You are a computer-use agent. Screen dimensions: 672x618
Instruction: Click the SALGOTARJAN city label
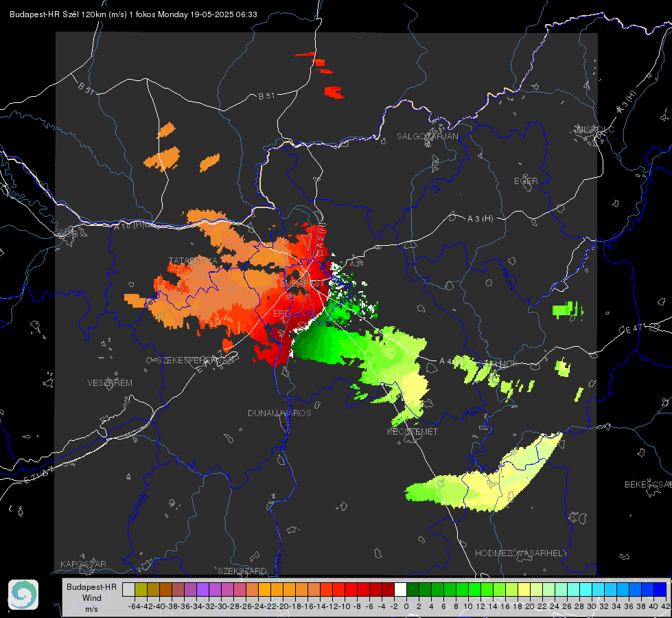[x=427, y=137]
